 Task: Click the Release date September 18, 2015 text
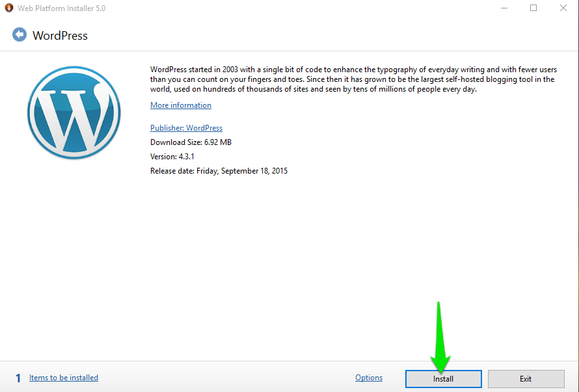(x=219, y=171)
